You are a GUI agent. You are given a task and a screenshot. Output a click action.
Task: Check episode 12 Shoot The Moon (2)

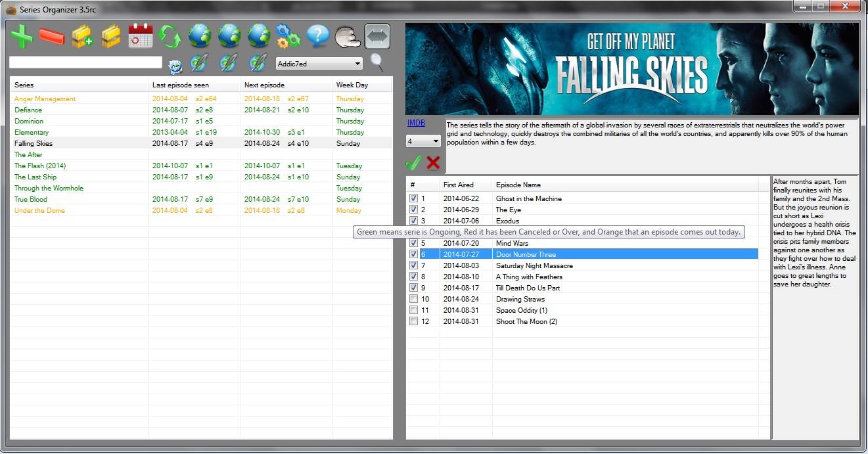413,321
